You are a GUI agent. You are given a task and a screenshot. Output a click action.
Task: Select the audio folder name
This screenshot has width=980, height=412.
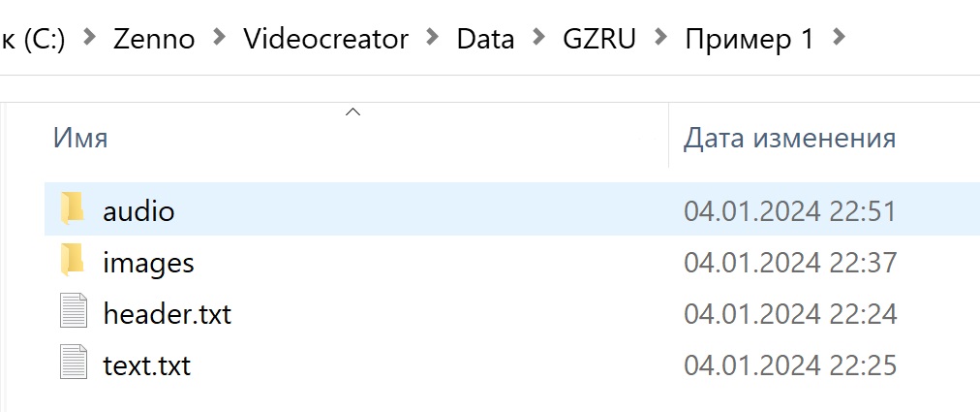point(138,211)
